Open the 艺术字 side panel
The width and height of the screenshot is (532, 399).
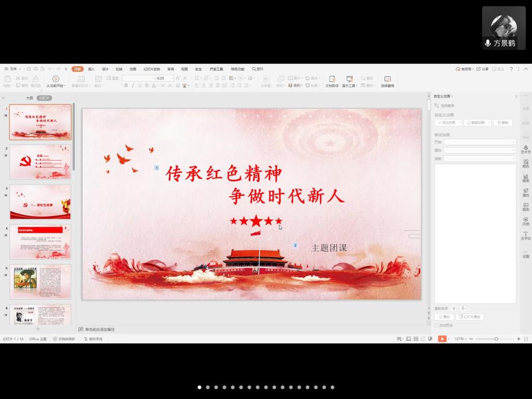526,148
